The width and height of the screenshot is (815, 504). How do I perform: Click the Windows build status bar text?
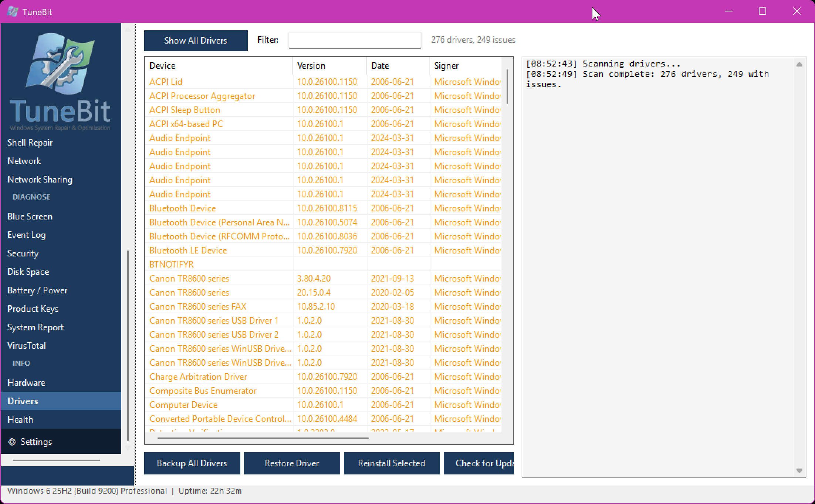point(87,491)
